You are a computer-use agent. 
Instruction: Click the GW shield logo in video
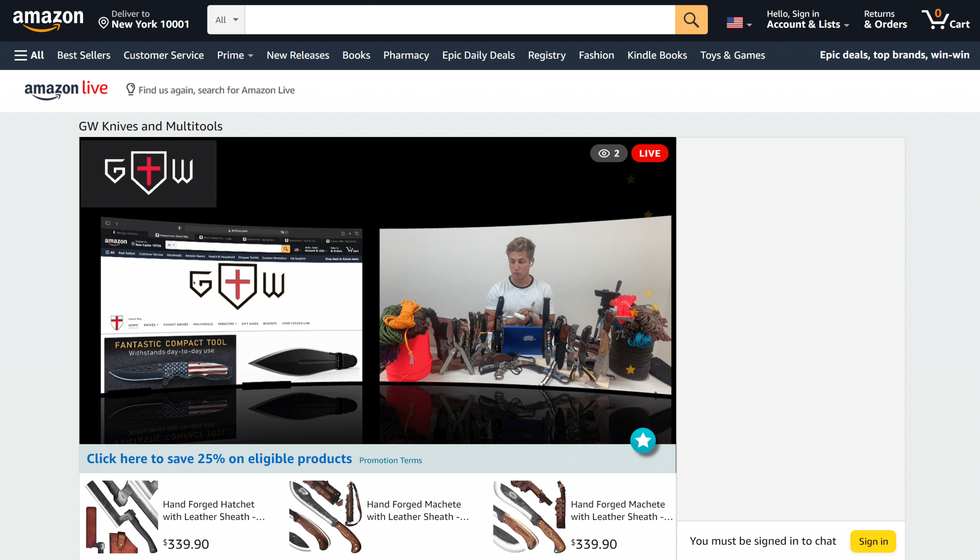click(x=149, y=173)
